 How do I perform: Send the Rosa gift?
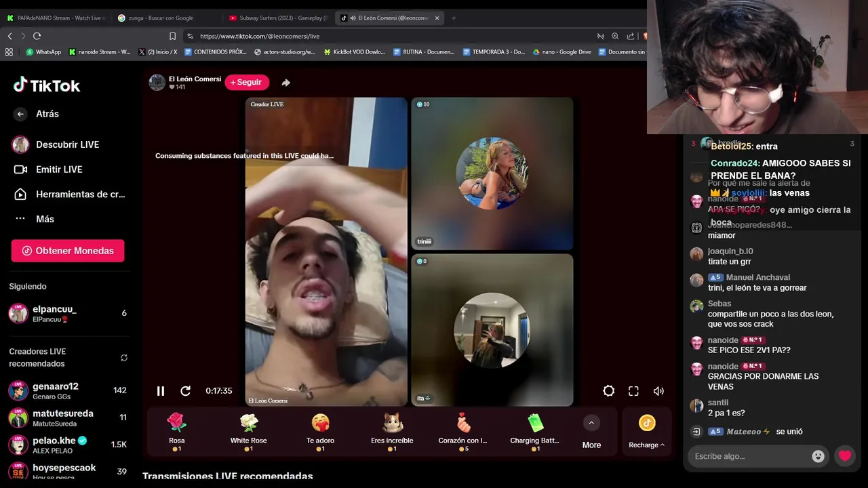(177, 432)
